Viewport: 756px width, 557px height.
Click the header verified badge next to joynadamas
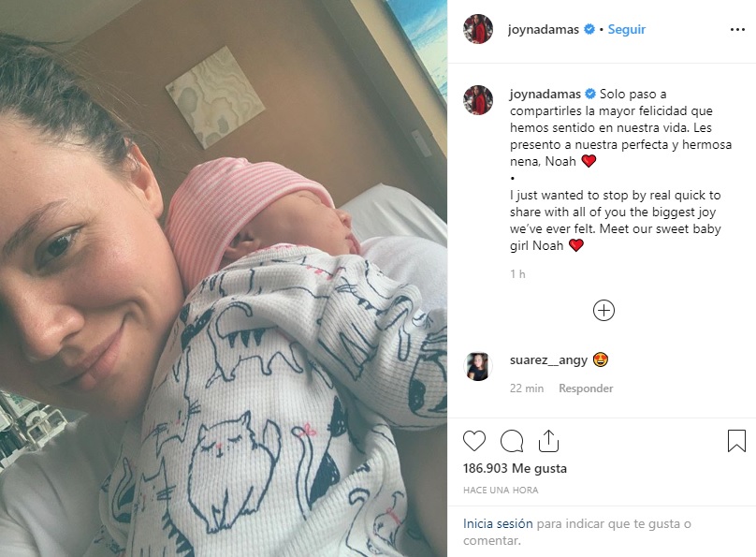click(589, 29)
